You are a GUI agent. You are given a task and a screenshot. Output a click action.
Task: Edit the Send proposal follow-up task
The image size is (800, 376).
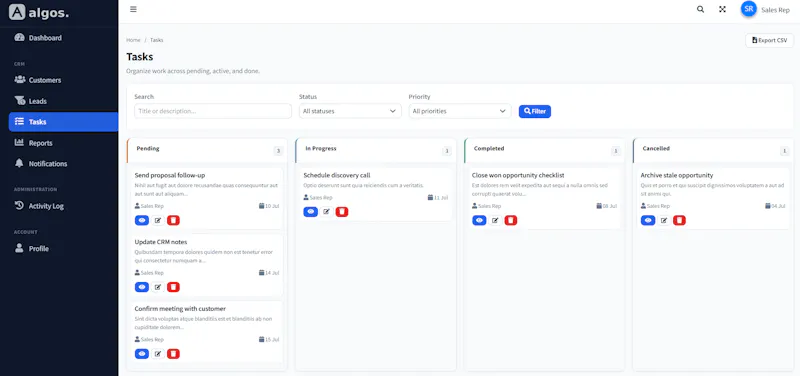point(158,220)
